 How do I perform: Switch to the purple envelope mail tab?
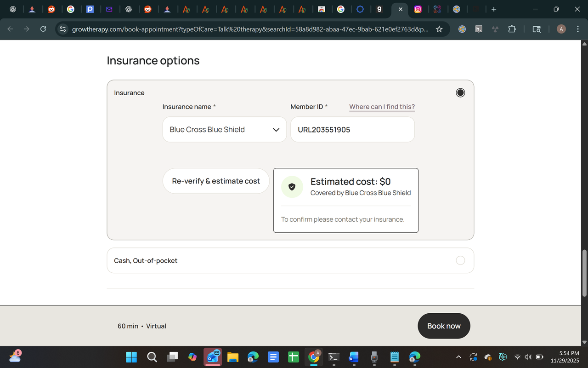pos(109,9)
